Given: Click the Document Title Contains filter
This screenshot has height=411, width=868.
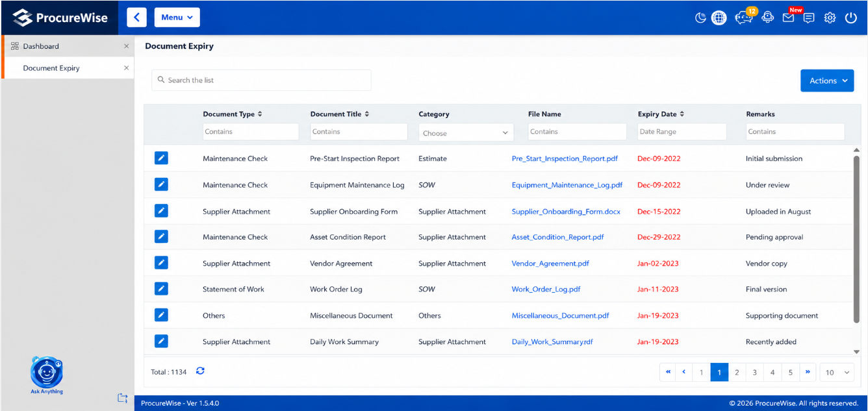Looking at the screenshot, I should pos(359,131).
